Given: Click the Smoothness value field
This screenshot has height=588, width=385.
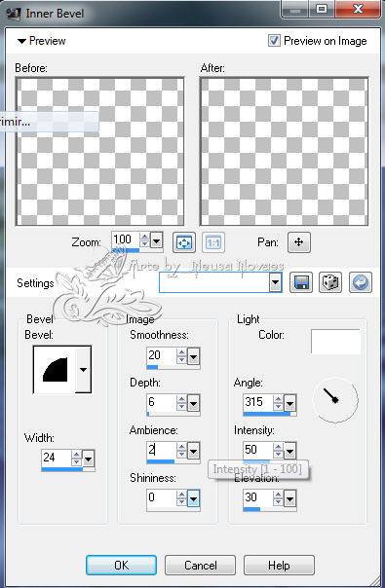Looking at the screenshot, I should click(x=161, y=355).
